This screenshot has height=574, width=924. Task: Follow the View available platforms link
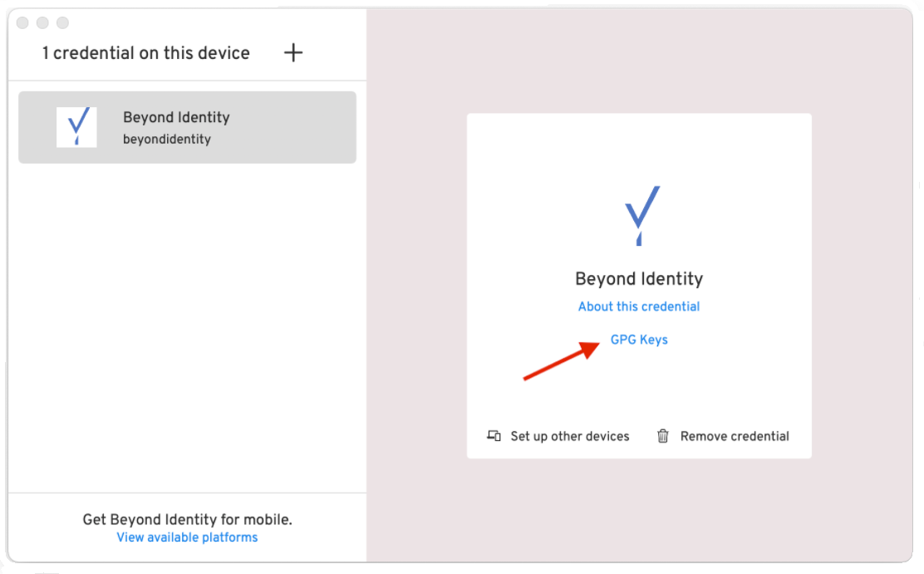click(x=187, y=537)
